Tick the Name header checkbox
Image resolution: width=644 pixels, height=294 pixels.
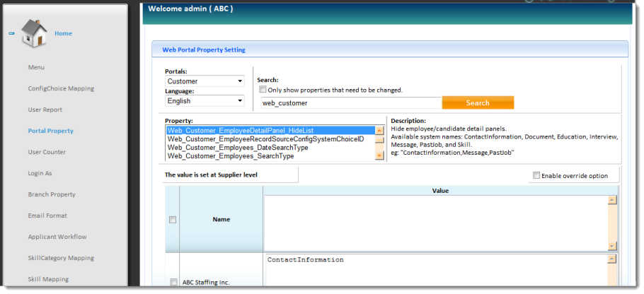point(173,220)
